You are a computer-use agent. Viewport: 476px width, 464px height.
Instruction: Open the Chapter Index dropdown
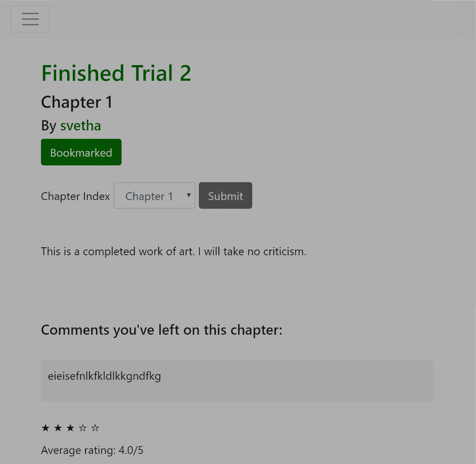pyautogui.click(x=154, y=196)
